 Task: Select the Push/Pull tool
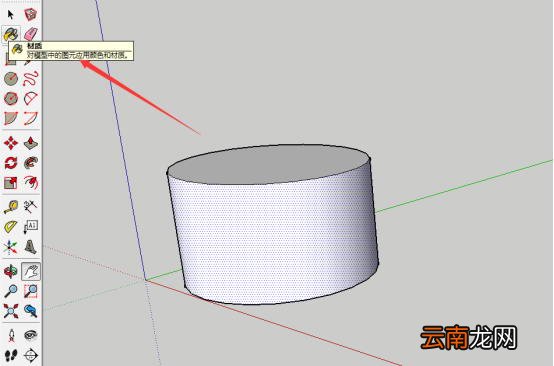click(x=31, y=143)
